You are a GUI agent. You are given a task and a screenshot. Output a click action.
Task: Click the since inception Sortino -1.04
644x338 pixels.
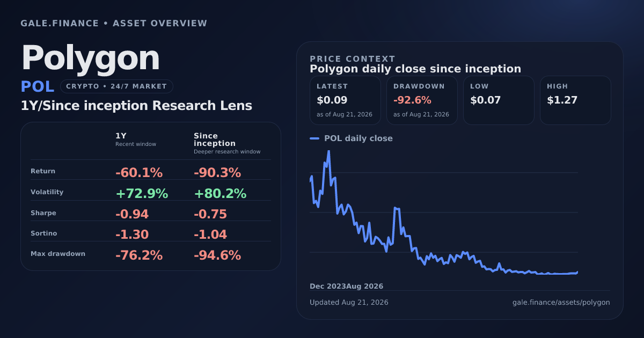tap(210, 235)
